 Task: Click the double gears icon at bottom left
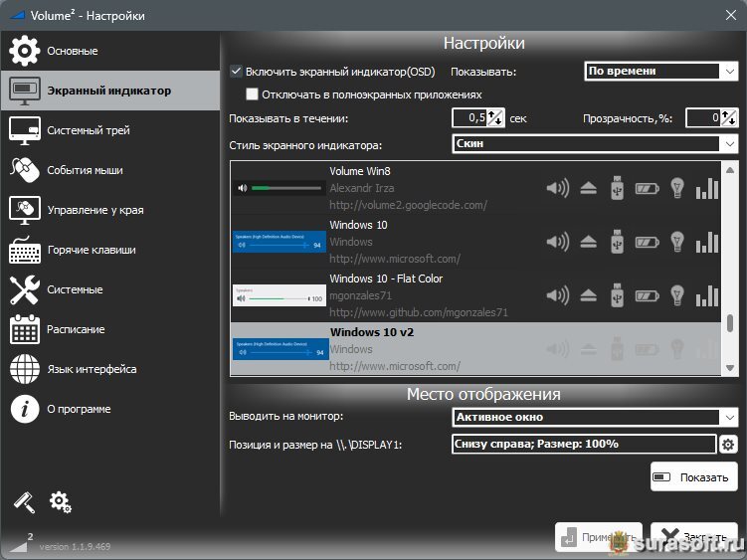pos(60,501)
